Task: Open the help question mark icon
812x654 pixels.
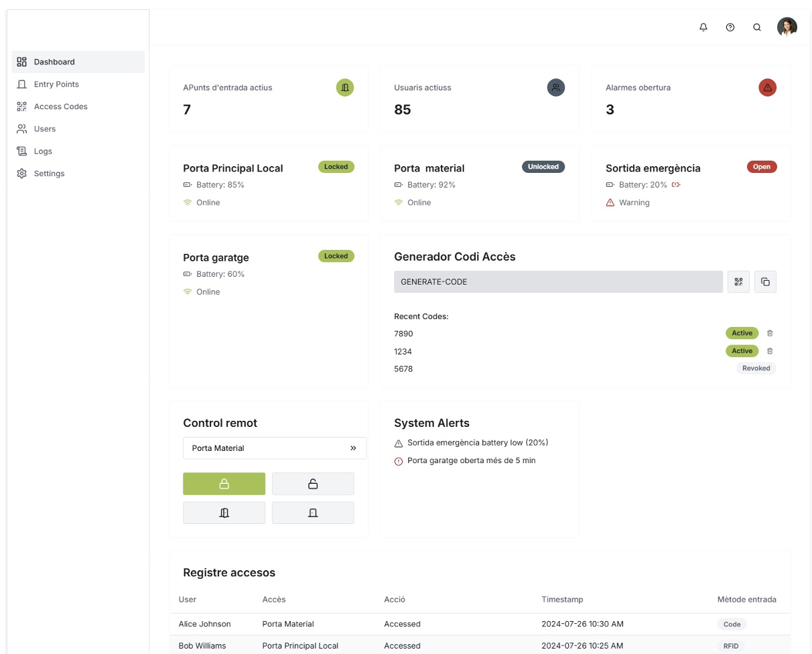Action: 730,27
